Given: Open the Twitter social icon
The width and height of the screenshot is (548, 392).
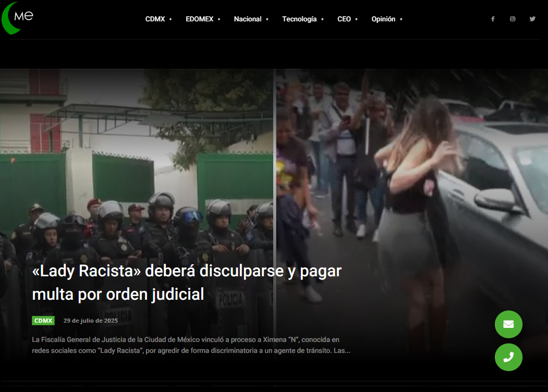Looking at the screenshot, I should click(532, 19).
